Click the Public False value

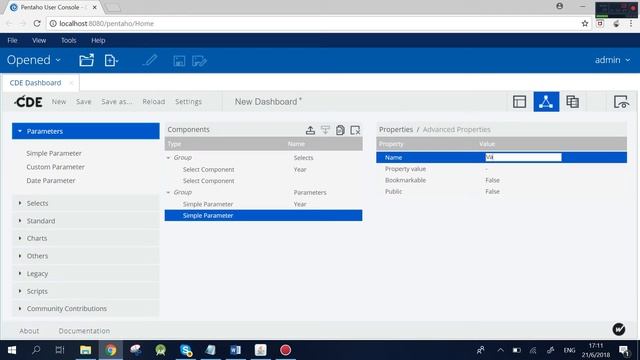pos(492,191)
